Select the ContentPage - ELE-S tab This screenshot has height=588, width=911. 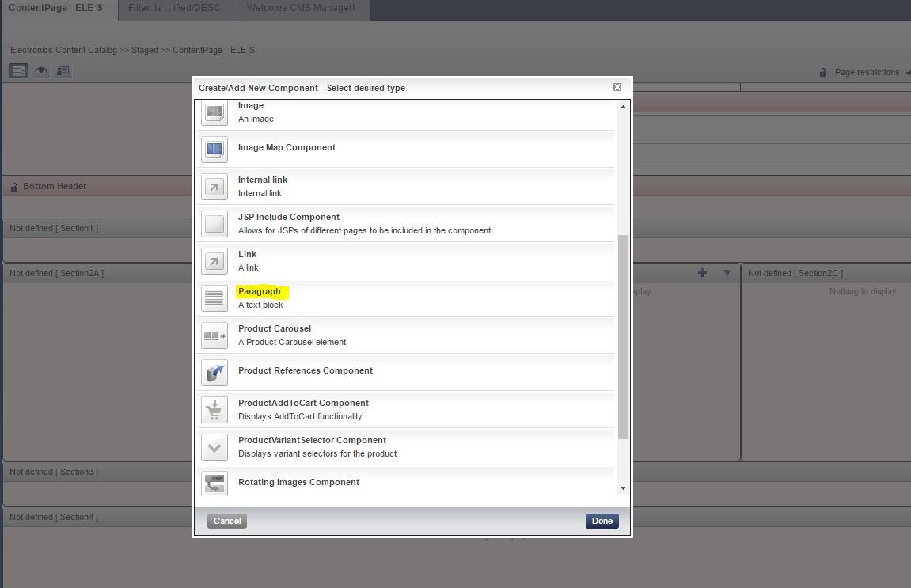pyautogui.click(x=55, y=9)
